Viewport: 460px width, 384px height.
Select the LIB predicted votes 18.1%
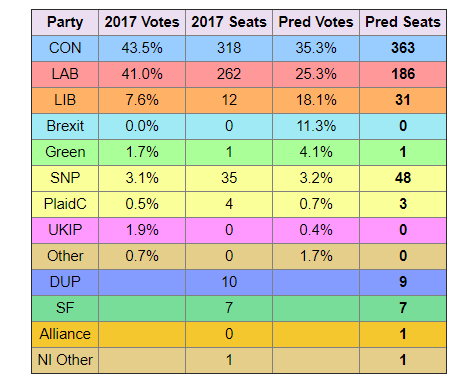[x=316, y=100]
